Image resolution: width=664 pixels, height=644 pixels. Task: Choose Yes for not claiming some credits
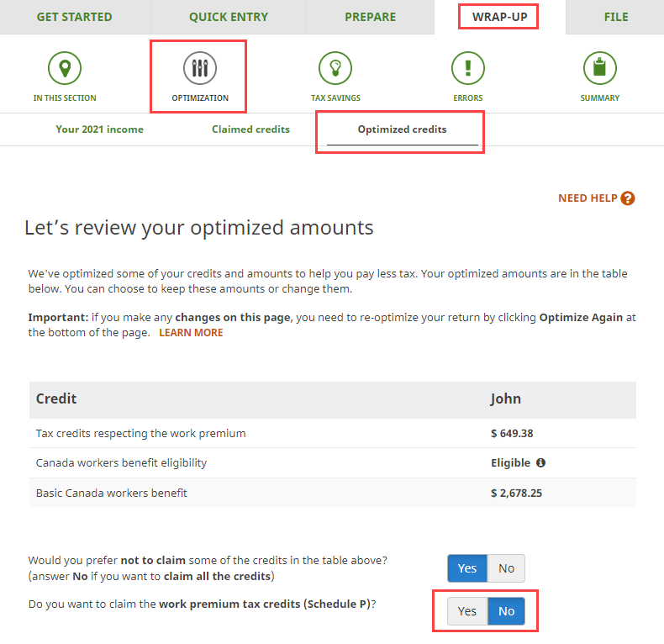point(467,568)
